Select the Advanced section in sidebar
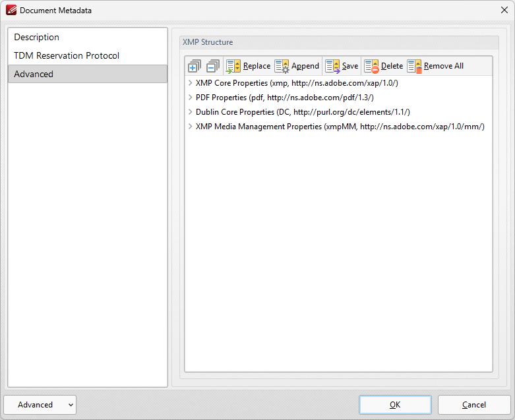Image resolution: width=515 pixels, height=420 pixels. [34, 74]
